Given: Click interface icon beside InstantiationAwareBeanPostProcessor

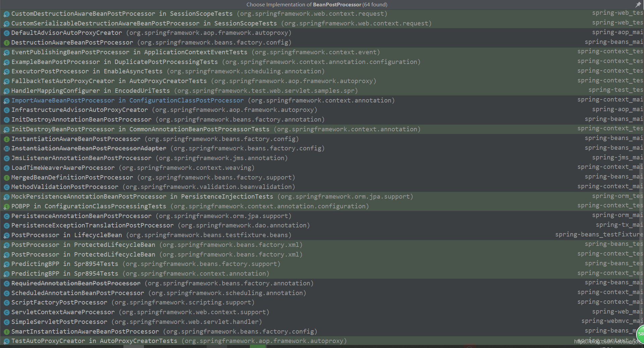Looking at the screenshot, I should tap(6, 139).
